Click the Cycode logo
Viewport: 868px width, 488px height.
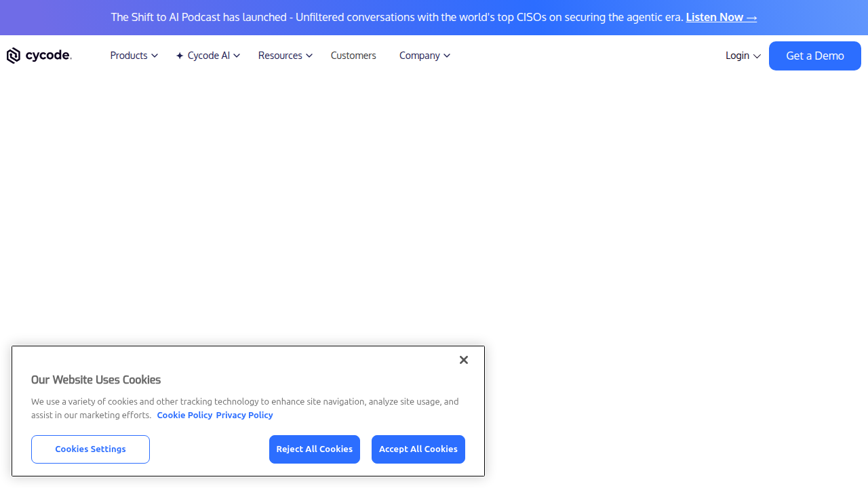pos(39,56)
